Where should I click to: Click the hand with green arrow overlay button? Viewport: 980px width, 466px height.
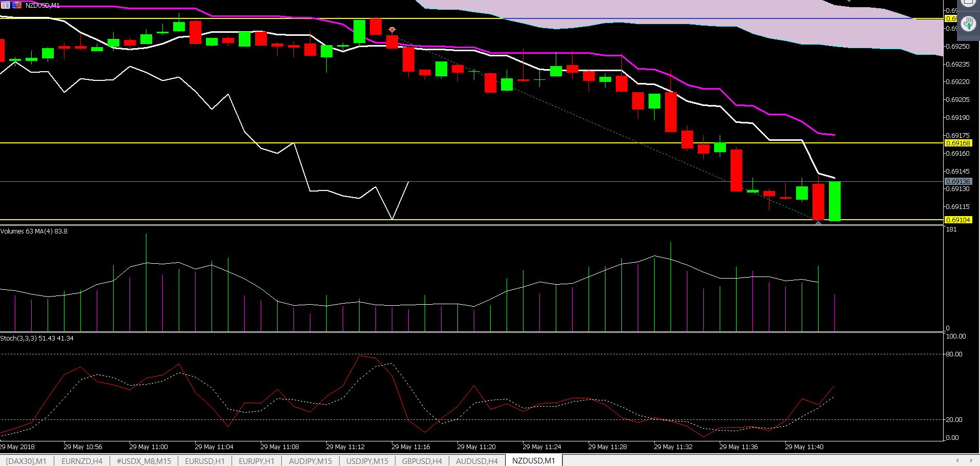968,24
